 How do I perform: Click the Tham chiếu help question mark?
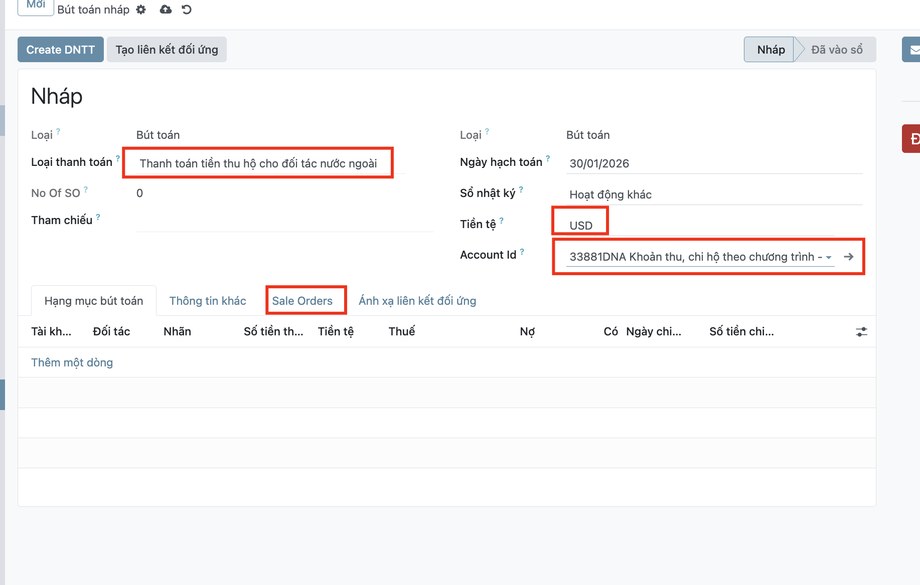[x=98, y=217]
